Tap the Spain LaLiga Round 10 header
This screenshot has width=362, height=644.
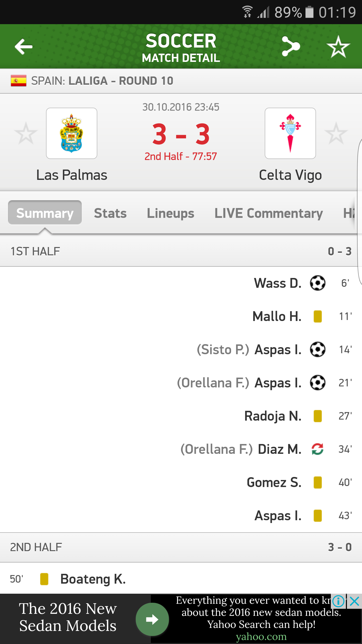click(x=102, y=81)
